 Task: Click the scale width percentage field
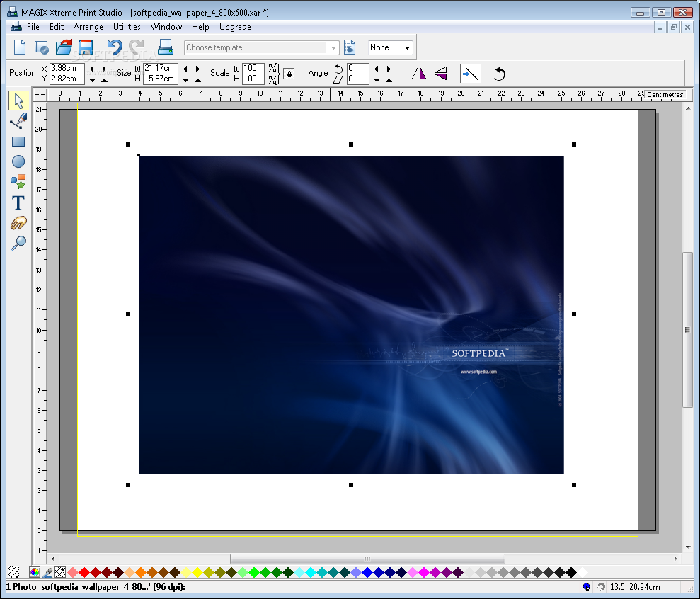253,68
